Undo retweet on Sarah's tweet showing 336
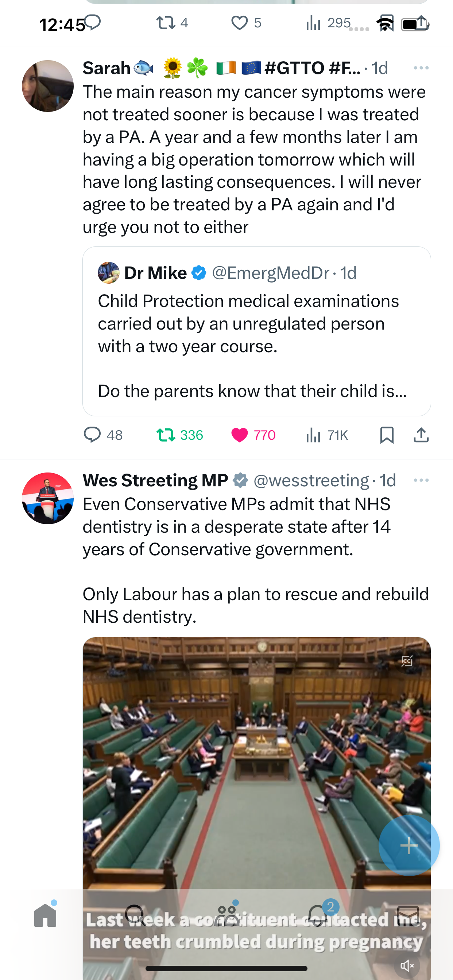 click(x=179, y=435)
